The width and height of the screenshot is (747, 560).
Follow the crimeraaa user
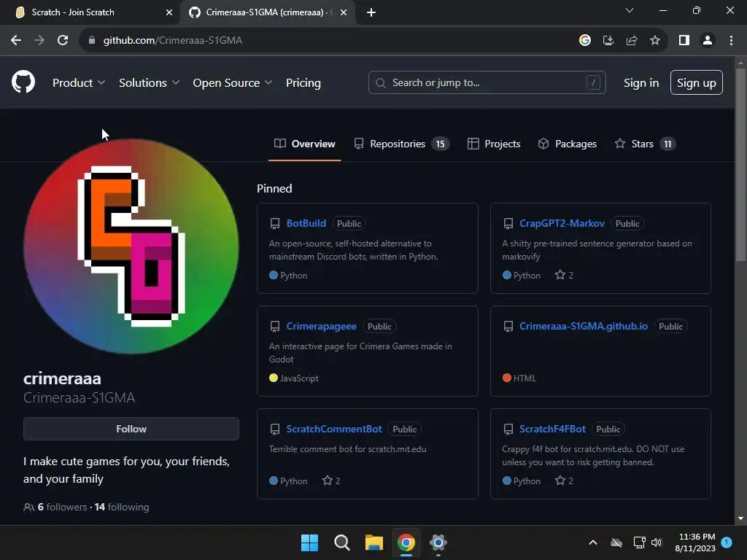point(131,429)
